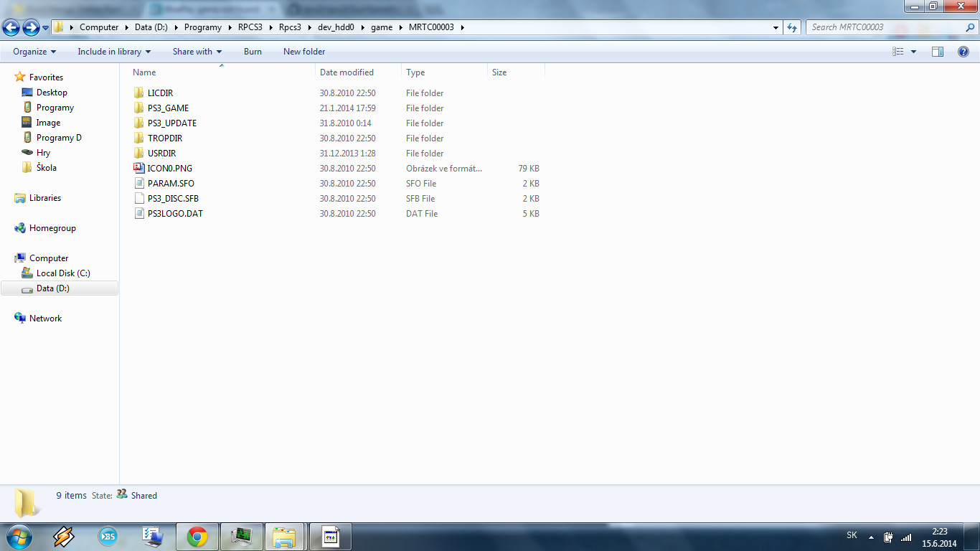Select Libraries in navigation pane

[x=45, y=198]
